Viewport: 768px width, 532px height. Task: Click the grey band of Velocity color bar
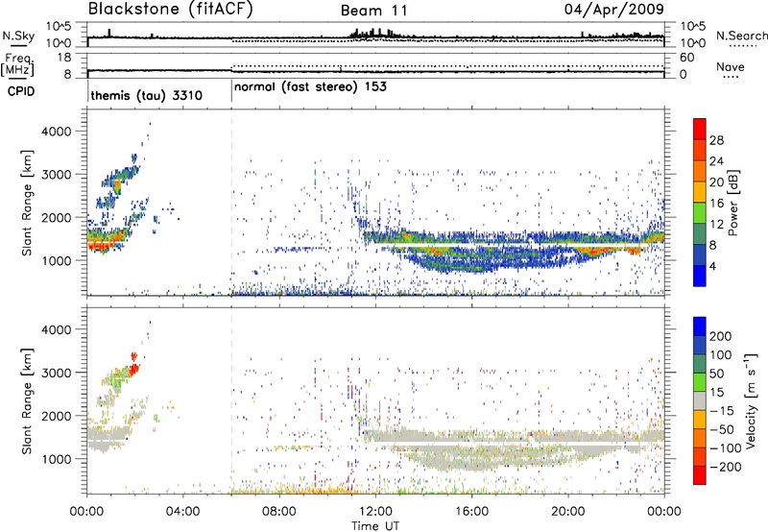pyautogui.click(x=700, y=400)
